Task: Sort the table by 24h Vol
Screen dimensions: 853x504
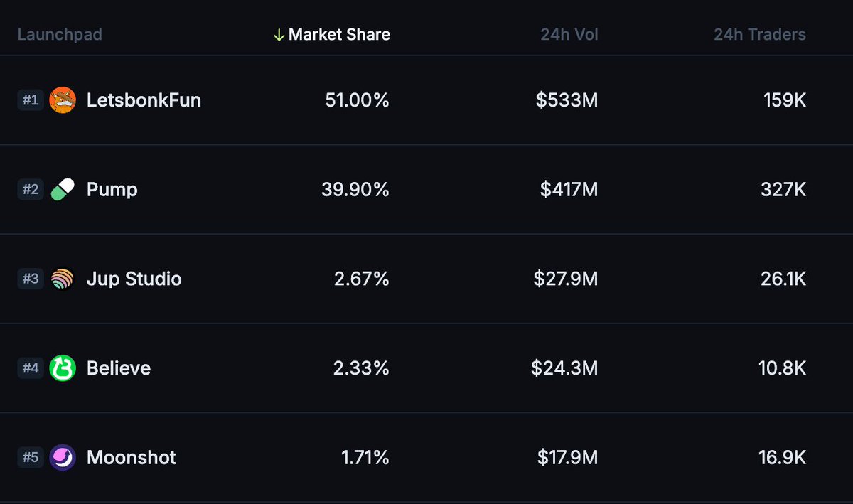Action: click(568, 34)
